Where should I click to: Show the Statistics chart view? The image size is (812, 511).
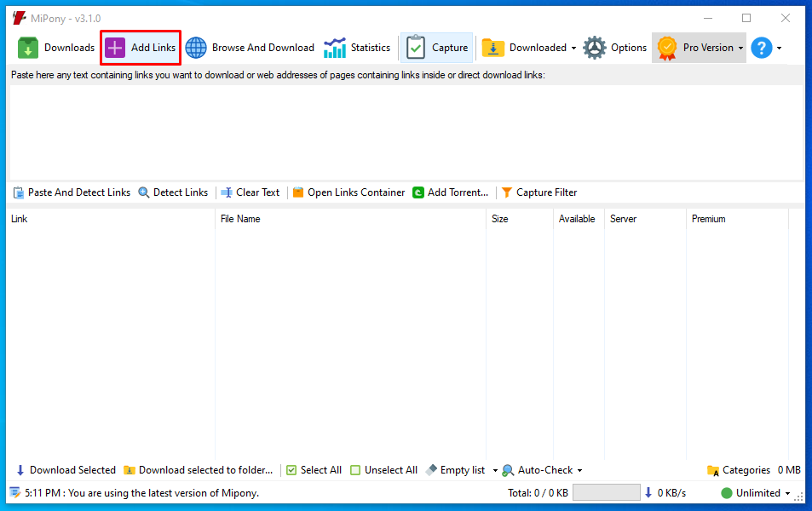point(357,48)
